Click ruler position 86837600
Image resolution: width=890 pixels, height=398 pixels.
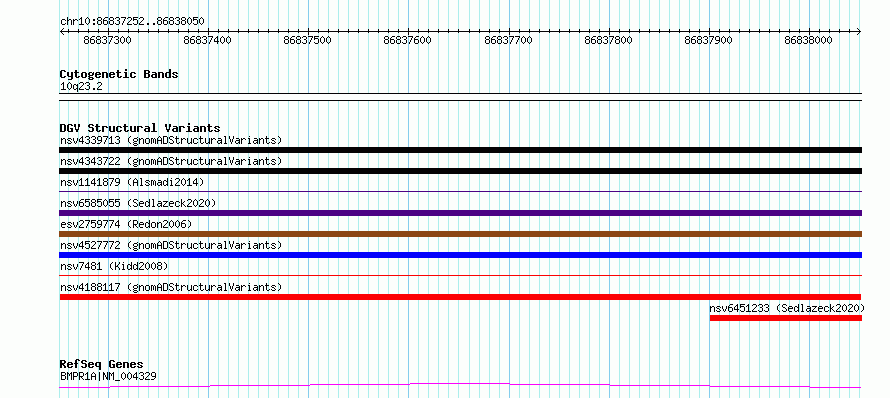pyautogui.click(x=408, y=40)
